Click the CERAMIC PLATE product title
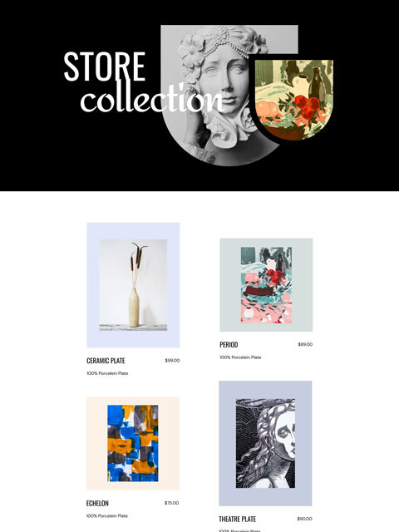 [x=106, y=361]
